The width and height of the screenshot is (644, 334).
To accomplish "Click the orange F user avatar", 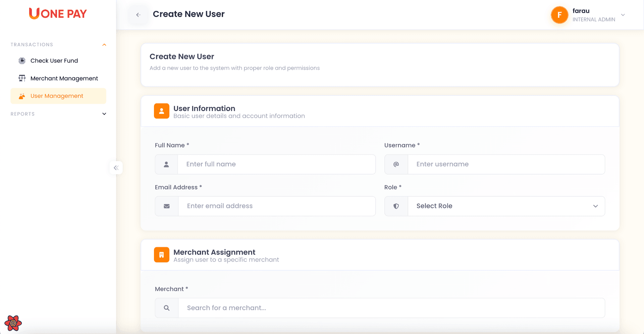I will click(559, 15).
